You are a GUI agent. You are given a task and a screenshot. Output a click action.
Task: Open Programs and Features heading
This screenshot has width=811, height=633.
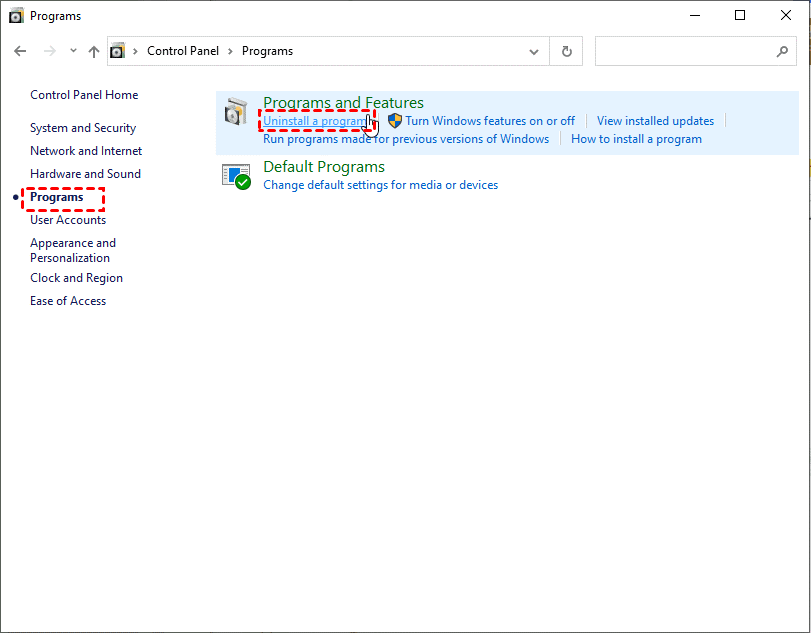[x=343, y=102]
